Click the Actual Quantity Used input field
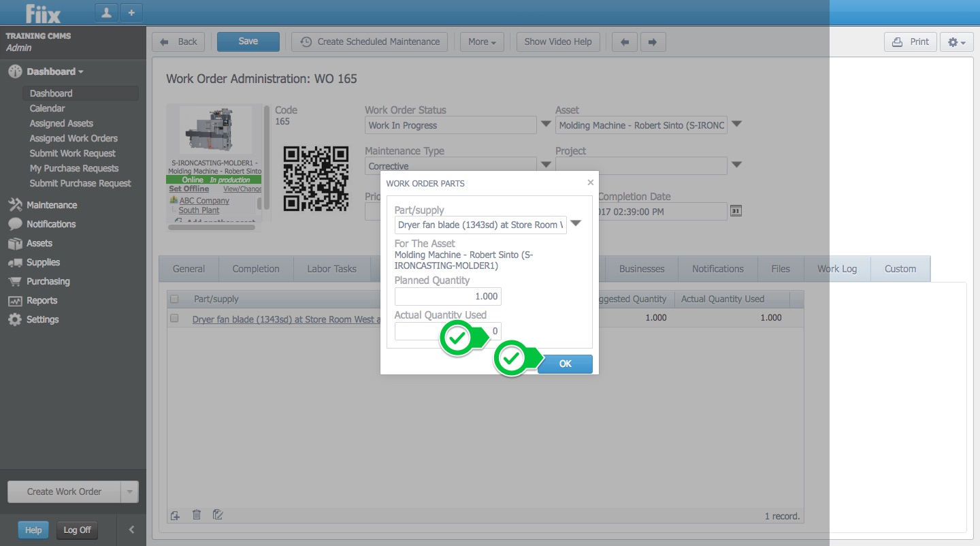 448,331
